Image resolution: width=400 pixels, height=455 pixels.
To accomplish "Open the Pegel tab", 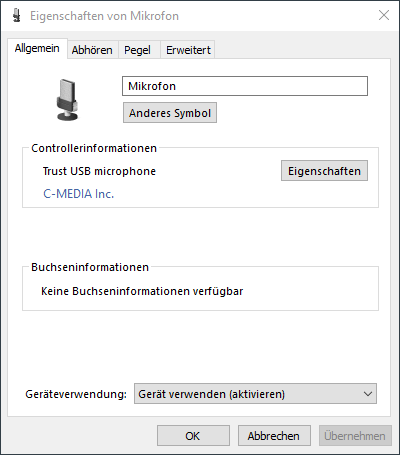I will coord(137,50).
